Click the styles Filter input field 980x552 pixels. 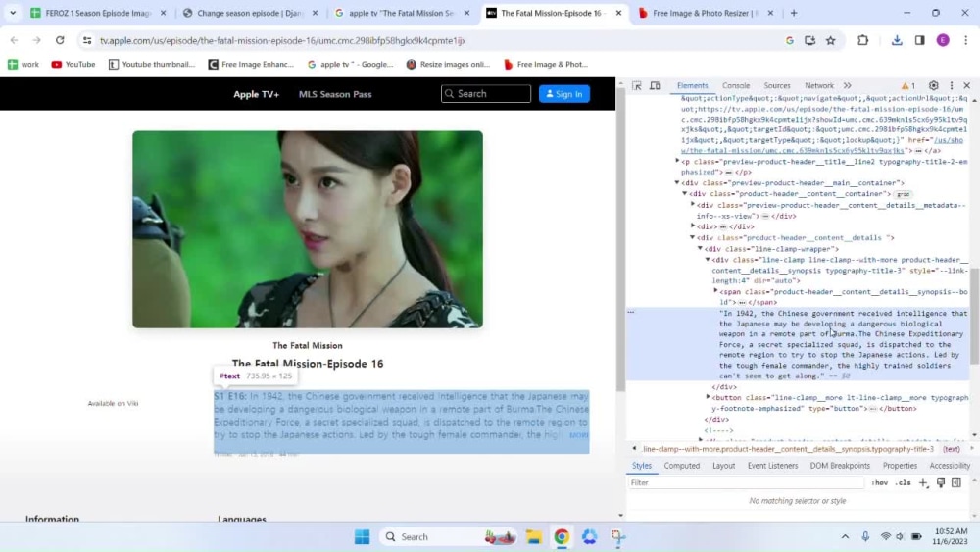coord(747,482)
